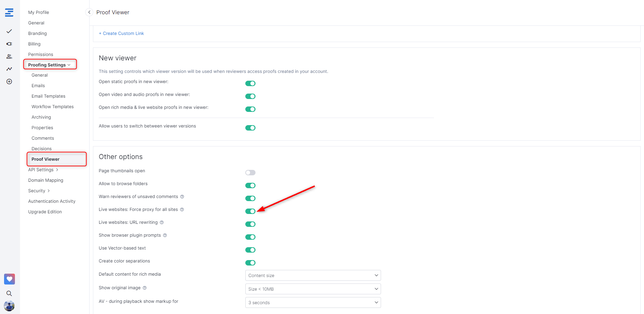Click the checkmark icon in left rail
644x314 pixels.
click(x=9, y=31)
